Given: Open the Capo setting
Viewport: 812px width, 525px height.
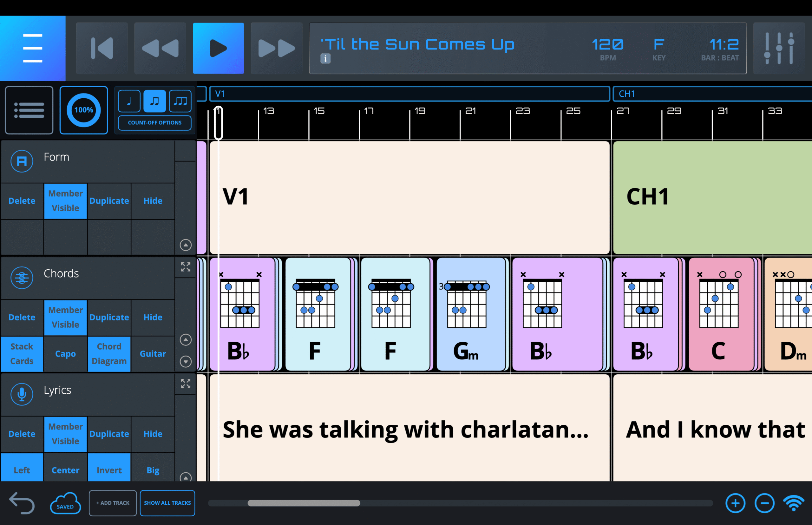Looking at the screenshot, I should point(65,354).
